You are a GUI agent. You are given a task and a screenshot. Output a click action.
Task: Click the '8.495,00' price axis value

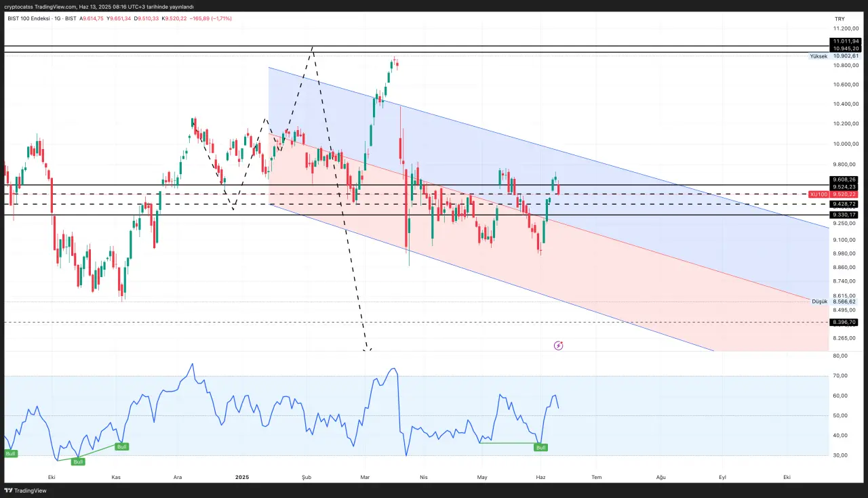845,310
